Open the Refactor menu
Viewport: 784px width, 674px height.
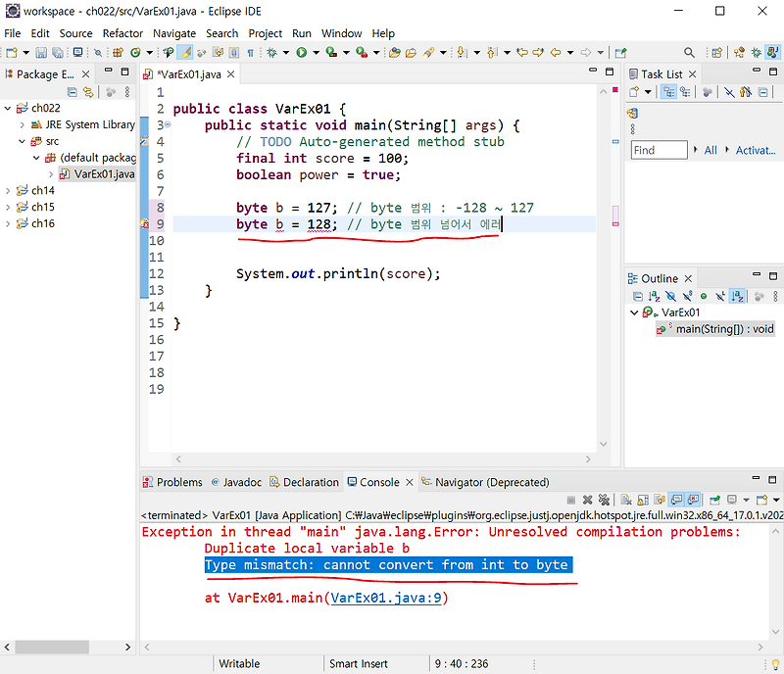tap(122, 33)
